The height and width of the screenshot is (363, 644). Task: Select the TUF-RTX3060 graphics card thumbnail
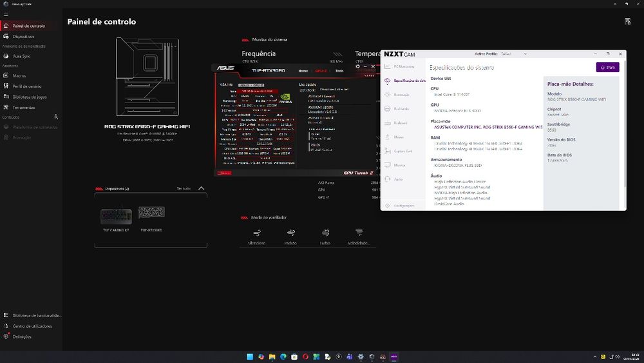pos(151,212)
